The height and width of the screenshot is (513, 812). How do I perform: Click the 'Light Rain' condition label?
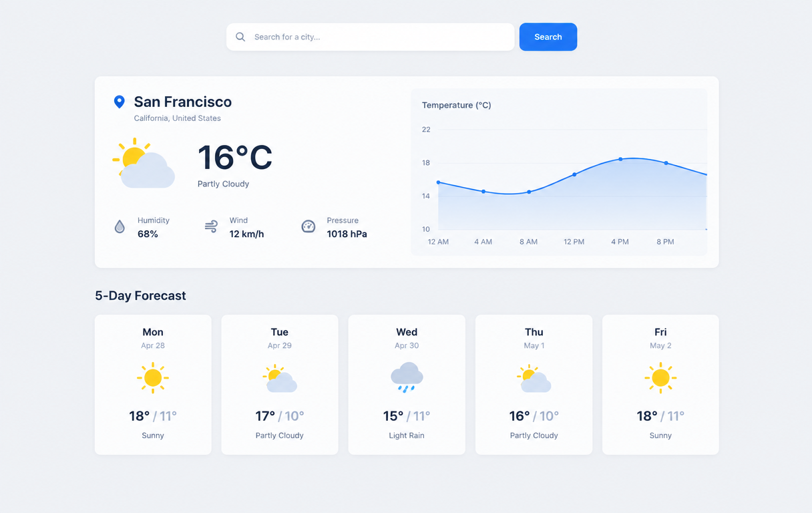tap(407, 436)
